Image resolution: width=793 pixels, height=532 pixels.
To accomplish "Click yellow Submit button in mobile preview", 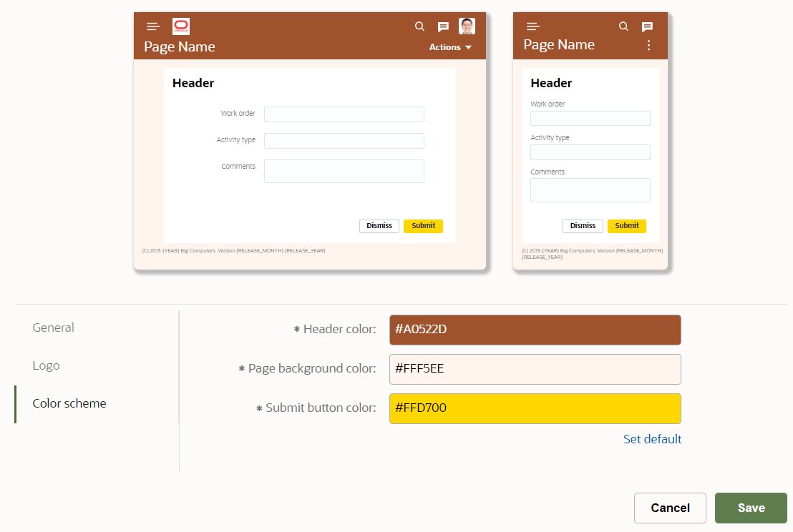I will [x=627, y=226].
